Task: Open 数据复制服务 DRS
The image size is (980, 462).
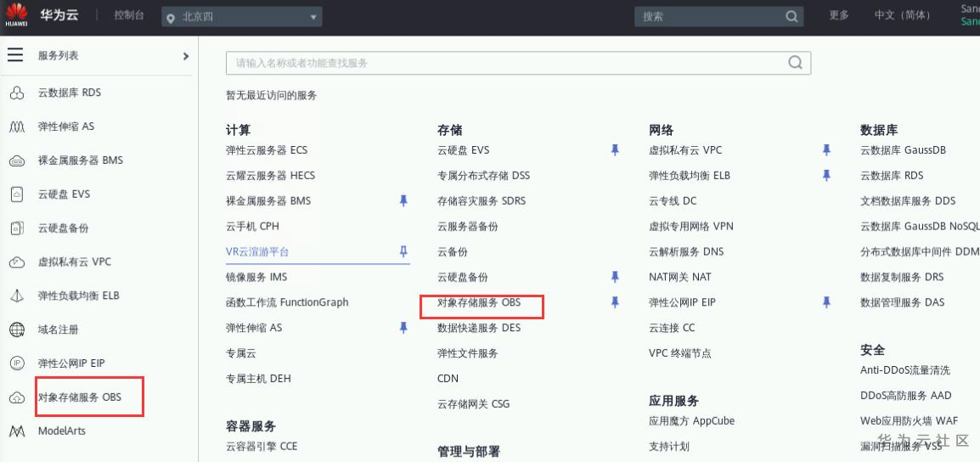Action: (x=903, y=277)
